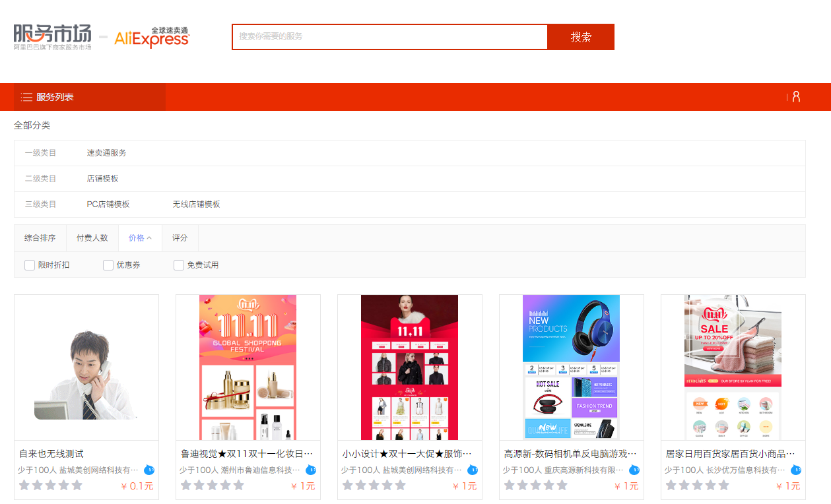This screenshot has width=831, height=504.
Task: Click the 搜索 button
Action: (x=581, y=37)
